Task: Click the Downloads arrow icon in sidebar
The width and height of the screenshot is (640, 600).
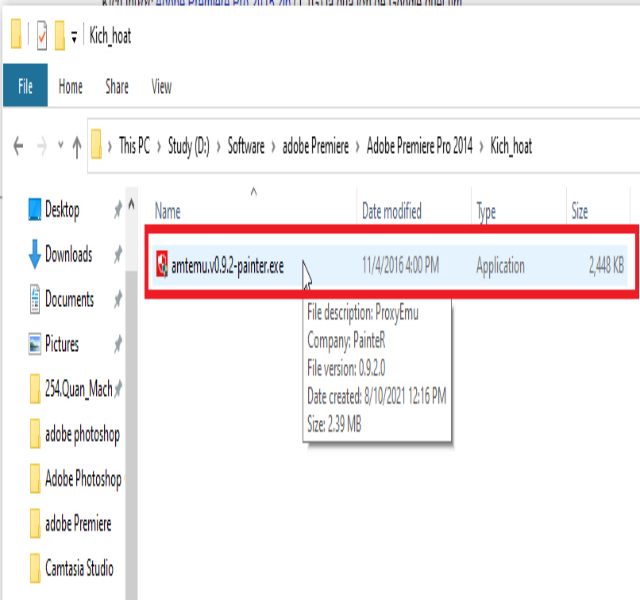Action: 35,254
